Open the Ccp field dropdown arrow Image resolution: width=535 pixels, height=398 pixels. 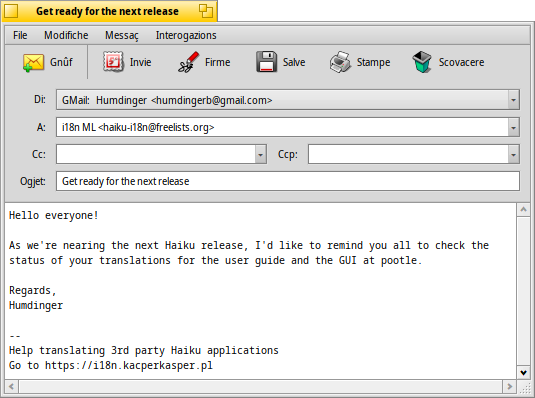[x=513, y=155]
